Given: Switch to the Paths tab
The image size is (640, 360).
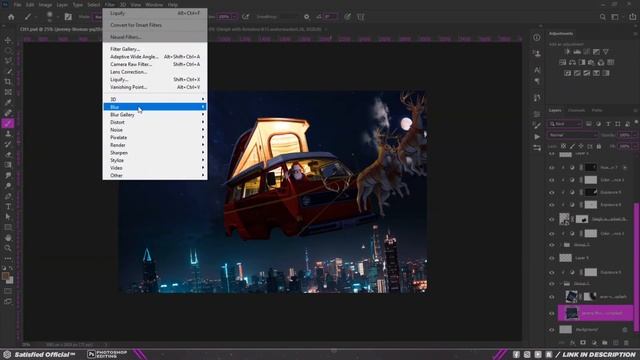Looking at the screenshot, I should pyautogui.click(x=597, y=110).
